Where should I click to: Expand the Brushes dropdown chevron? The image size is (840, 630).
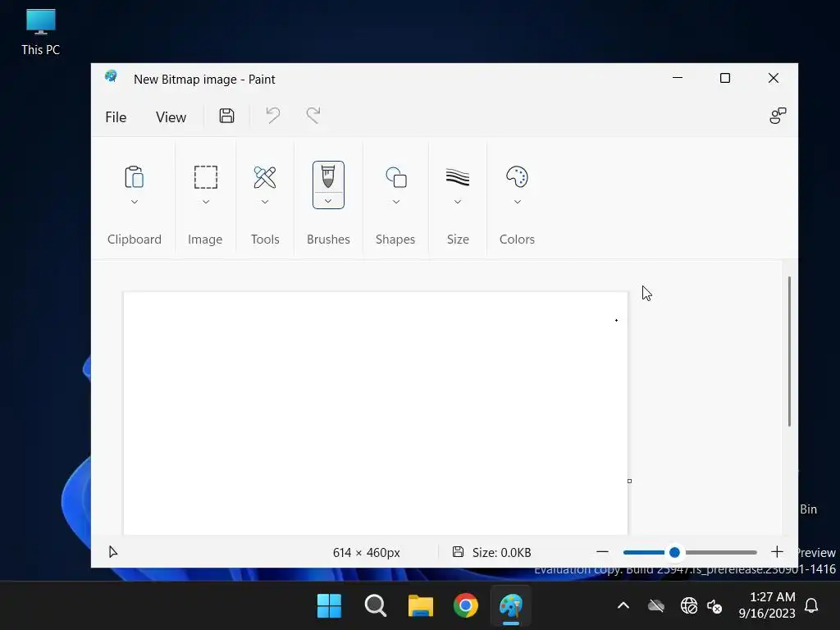point(328,201)
